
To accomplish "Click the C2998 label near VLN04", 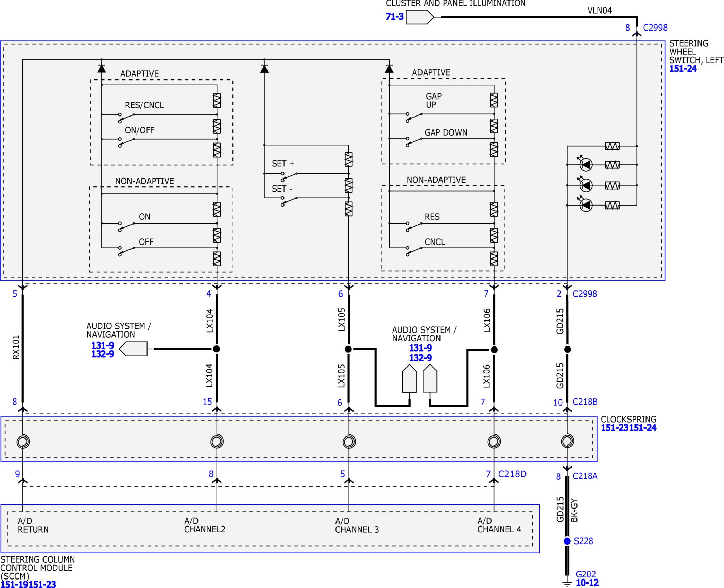I will coord(655,28).
